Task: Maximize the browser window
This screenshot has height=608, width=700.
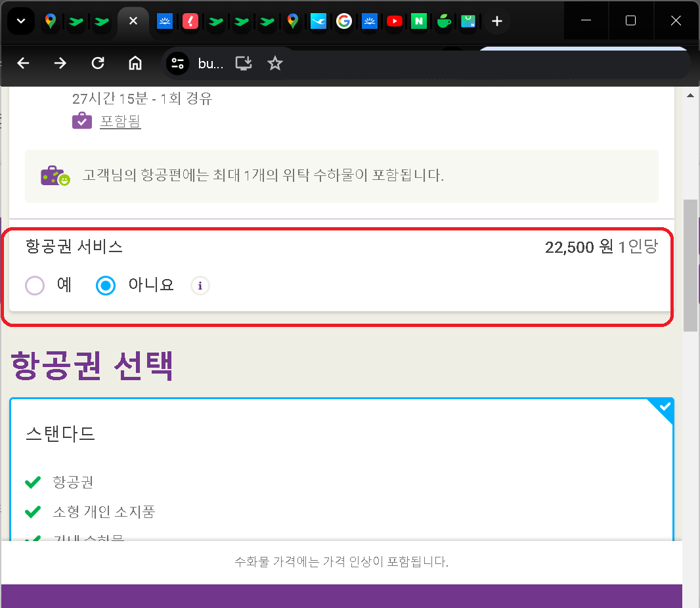Action: pos(630,20)
